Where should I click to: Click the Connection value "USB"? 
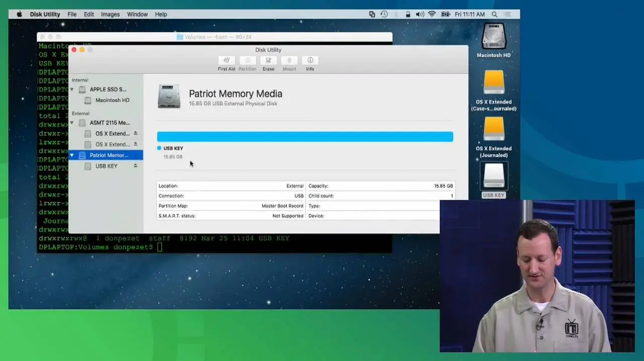click(299, 196)
